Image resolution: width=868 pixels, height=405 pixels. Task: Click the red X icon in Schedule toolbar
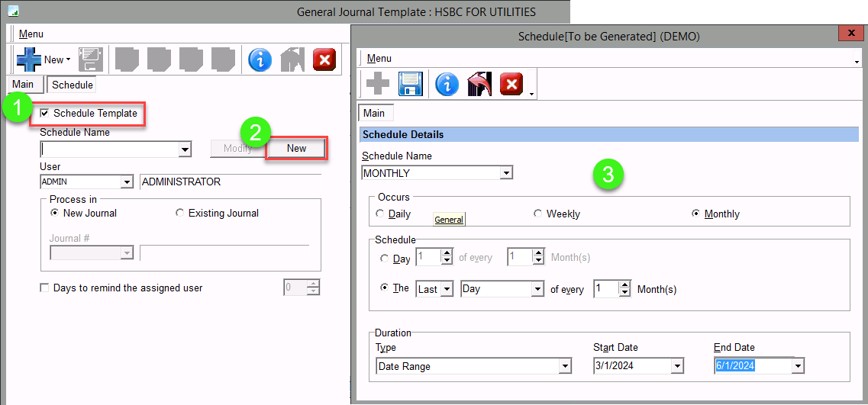click(x=511, y=84)
